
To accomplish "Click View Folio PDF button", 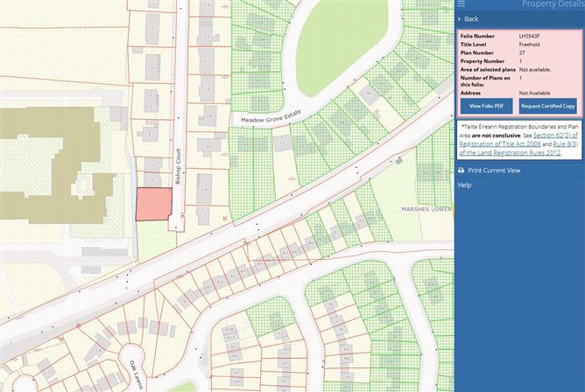I will pyautogui.click(x=486, y=106).
